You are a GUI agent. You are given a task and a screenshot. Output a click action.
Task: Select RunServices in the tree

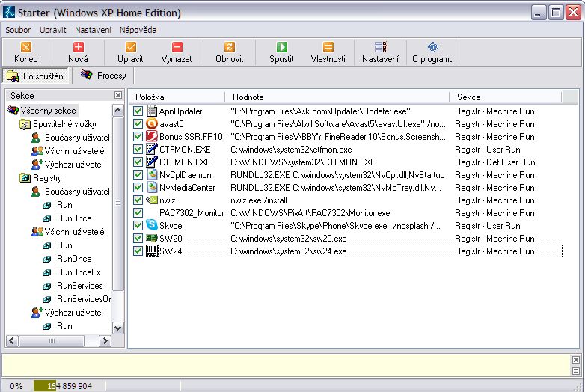[x=79, y=286]
